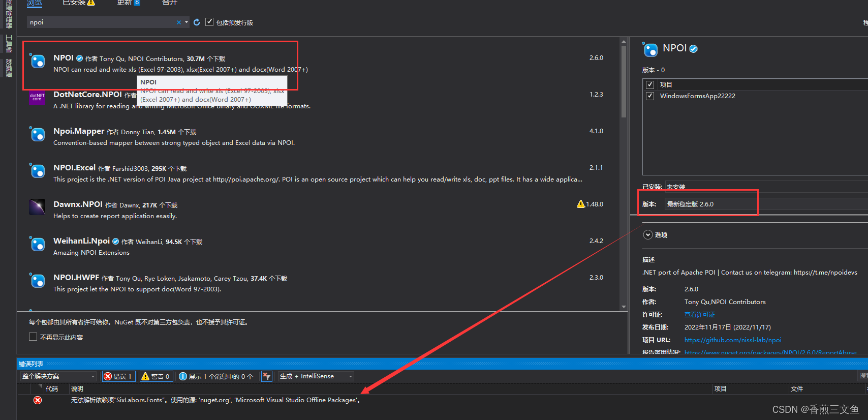Click the description column header
The height and width of the screenshot is (420, 868).
click(x=77, y=388)
